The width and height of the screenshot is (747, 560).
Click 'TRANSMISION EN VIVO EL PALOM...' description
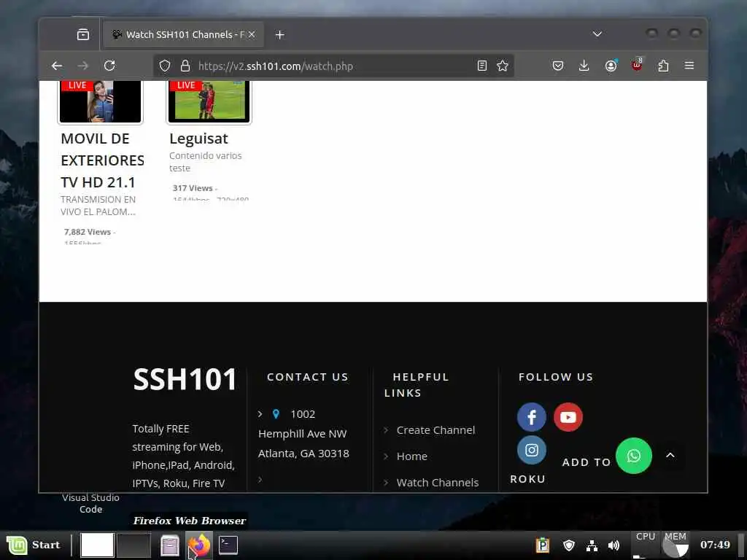[x=98, y=206]
